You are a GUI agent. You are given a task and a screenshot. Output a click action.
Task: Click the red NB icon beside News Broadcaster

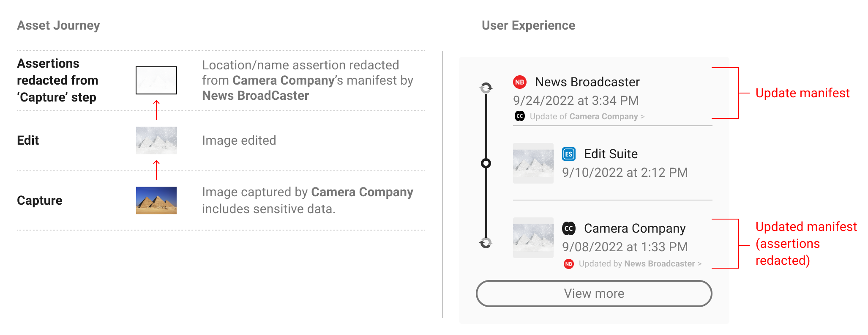pos(520,82)
